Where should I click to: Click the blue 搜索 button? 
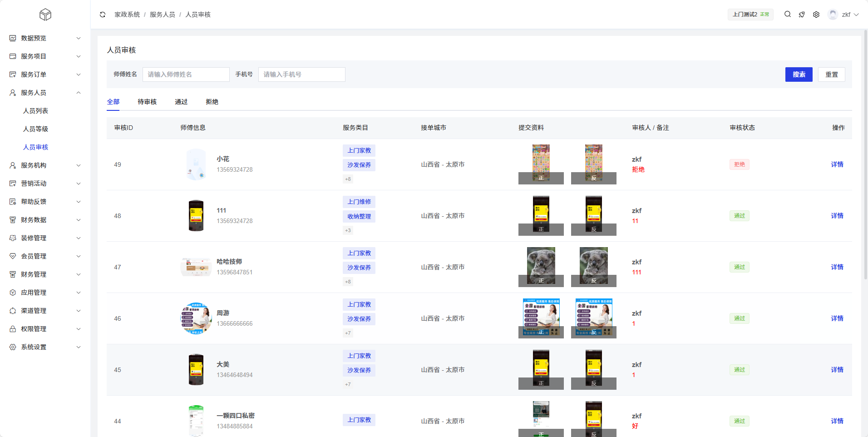pos(799,74)
